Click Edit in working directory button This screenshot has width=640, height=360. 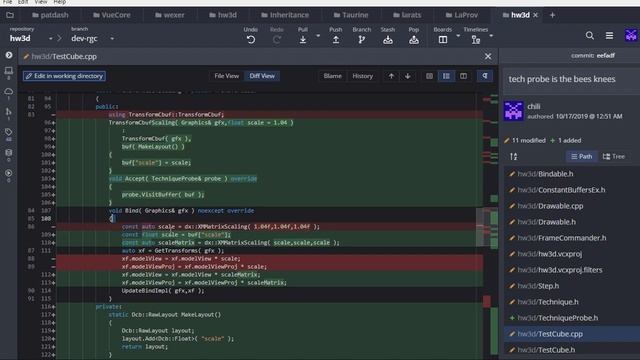click(64, 76)
